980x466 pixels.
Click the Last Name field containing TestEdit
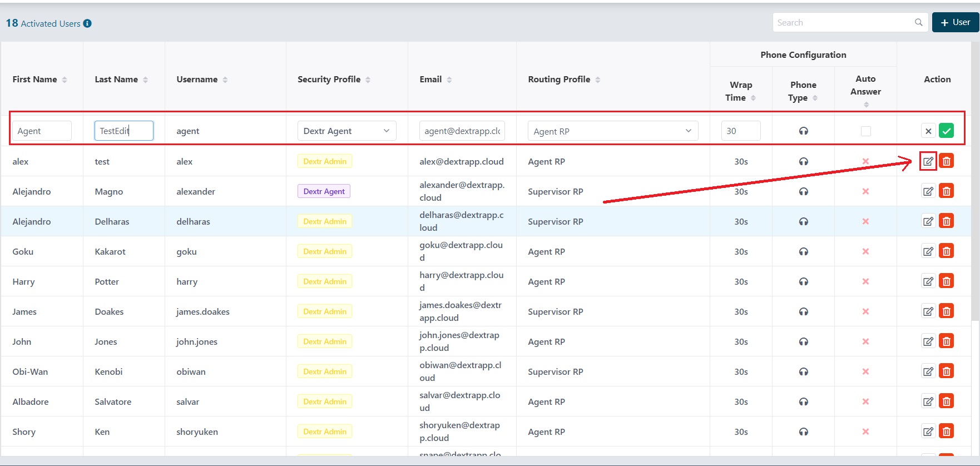[123, 131]
